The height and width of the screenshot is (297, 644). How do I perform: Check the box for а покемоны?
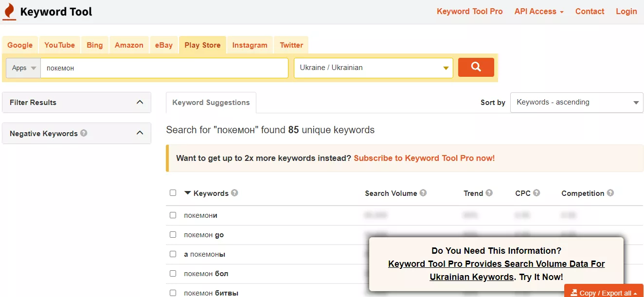[173, 254]
